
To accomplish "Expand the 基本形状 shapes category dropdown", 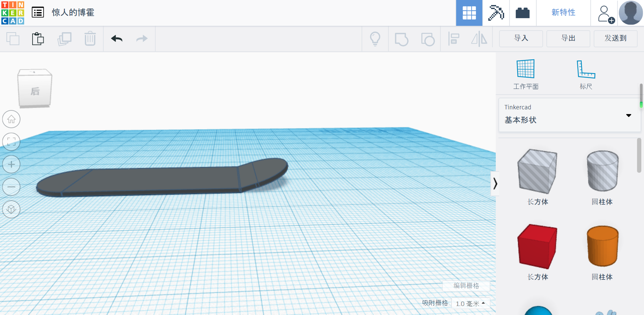I will 570,115.
